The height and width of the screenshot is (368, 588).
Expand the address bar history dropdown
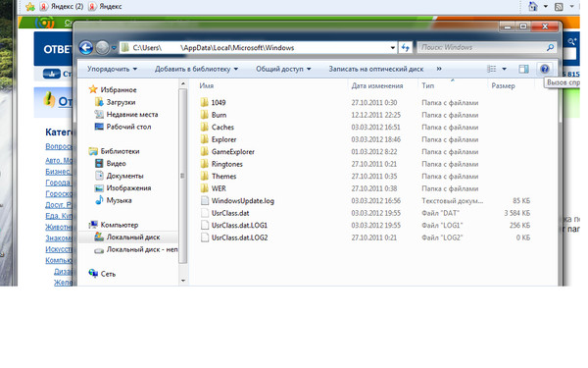coord(393,48)
